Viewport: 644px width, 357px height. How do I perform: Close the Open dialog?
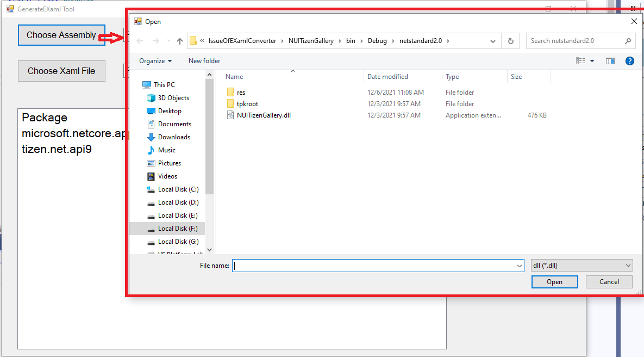point(634,21)
